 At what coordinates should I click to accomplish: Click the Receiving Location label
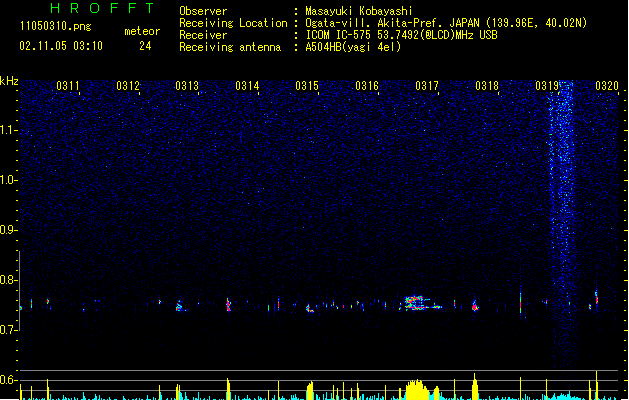point(233,23)
